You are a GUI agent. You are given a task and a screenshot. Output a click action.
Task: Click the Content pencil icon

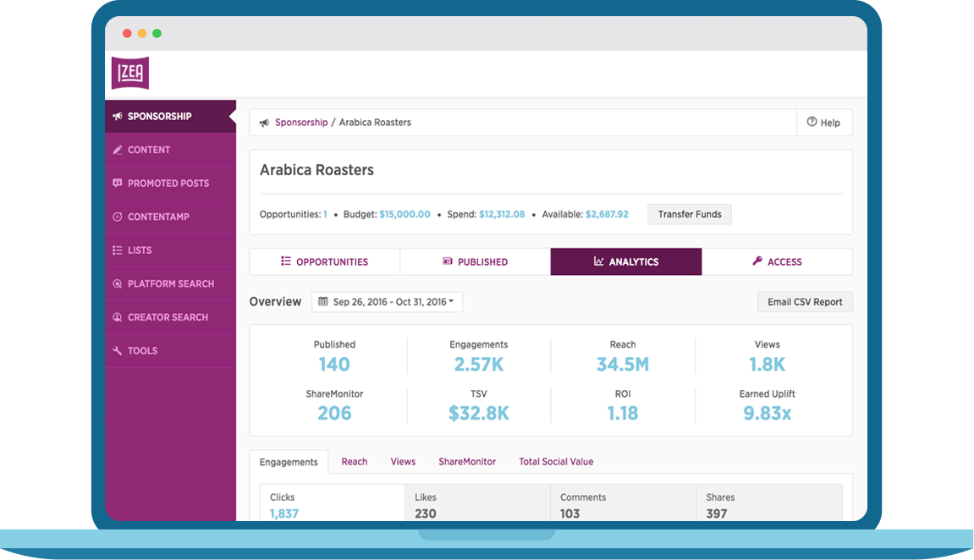117,150
